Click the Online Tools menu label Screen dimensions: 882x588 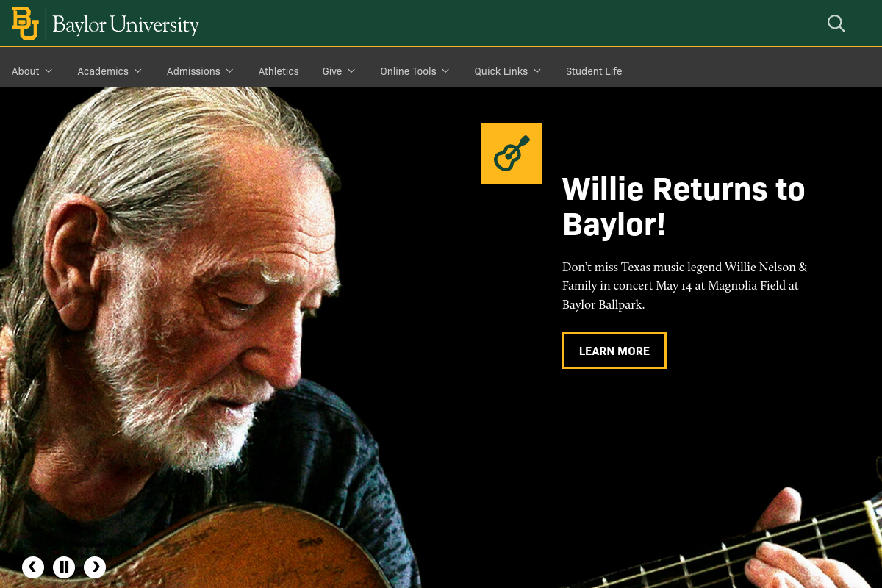tap(408, 71)
